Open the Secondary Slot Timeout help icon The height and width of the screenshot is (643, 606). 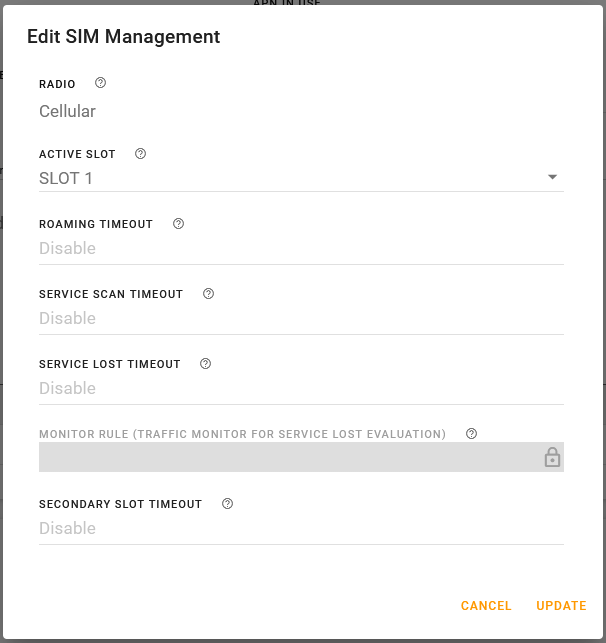point(227,504)
